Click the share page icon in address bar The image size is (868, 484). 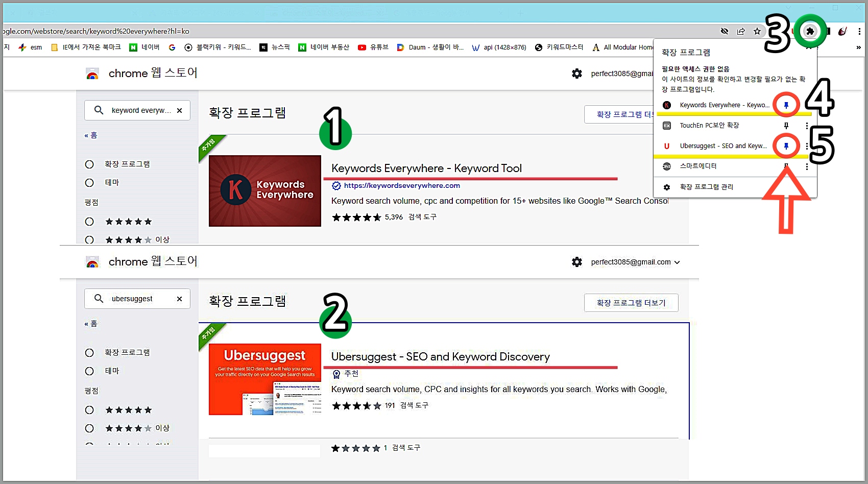click(x=741, y=32)
